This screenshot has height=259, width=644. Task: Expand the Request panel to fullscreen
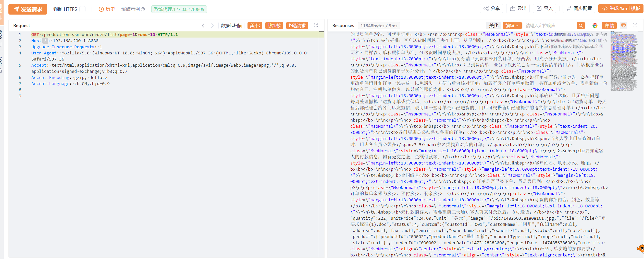316,26
